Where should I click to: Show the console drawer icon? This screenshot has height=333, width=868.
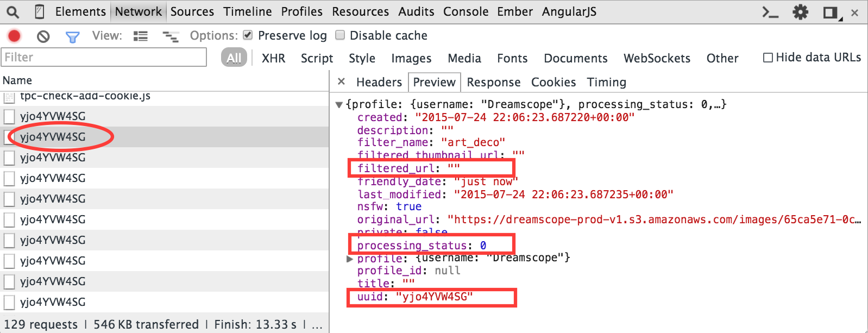click(x=770, y=12)
